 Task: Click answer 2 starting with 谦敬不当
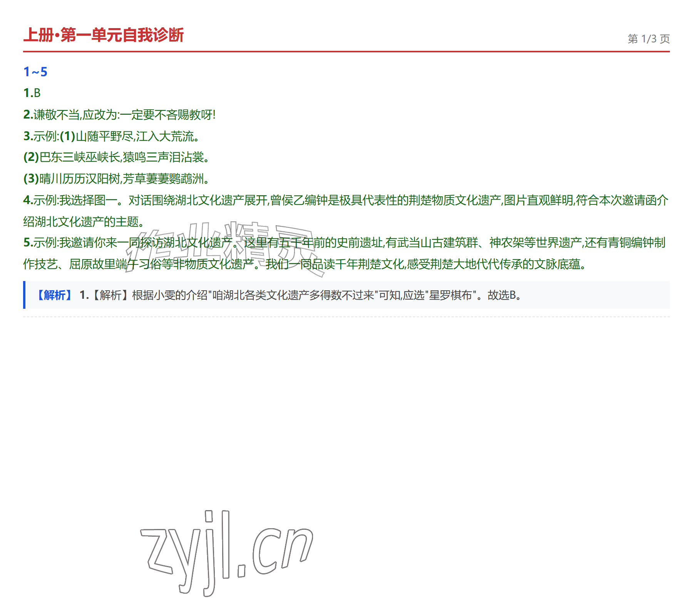point(119,115)
